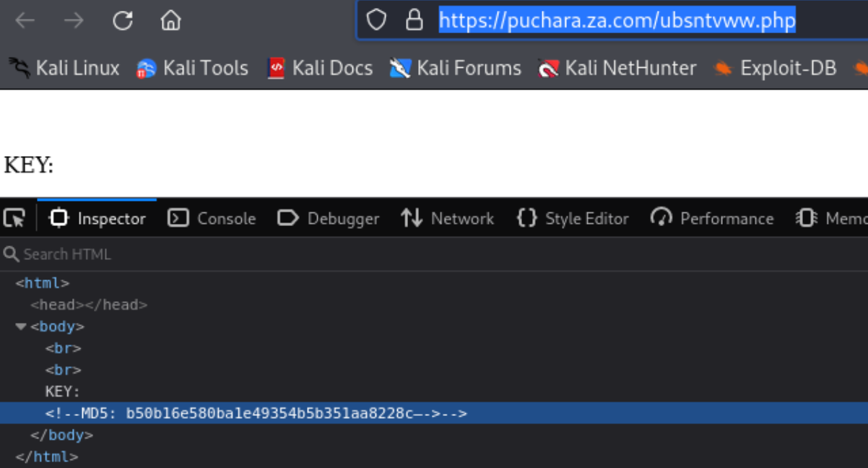Click the URL address bar
The image size is (868, 468).
tap(616, 20)
